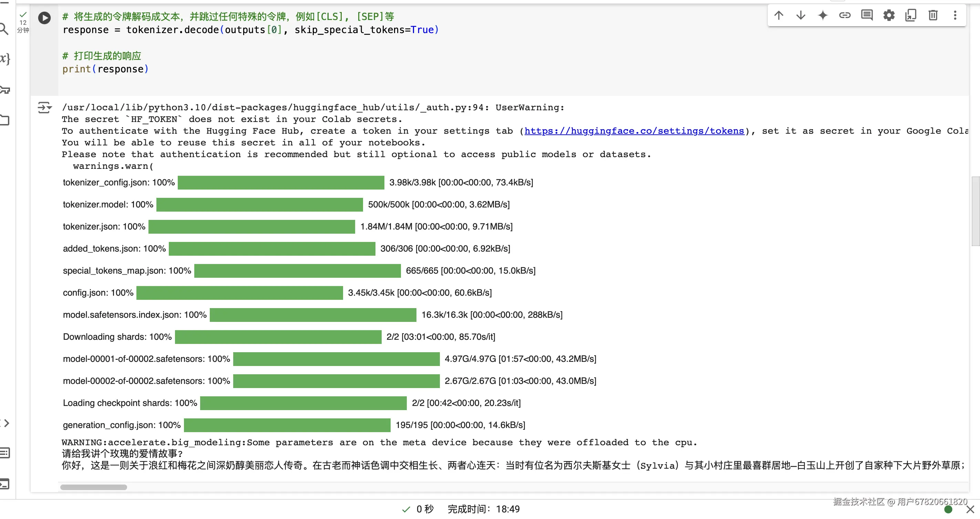Run the code cell
The image size is (980, 519).
tap(44, 18)
